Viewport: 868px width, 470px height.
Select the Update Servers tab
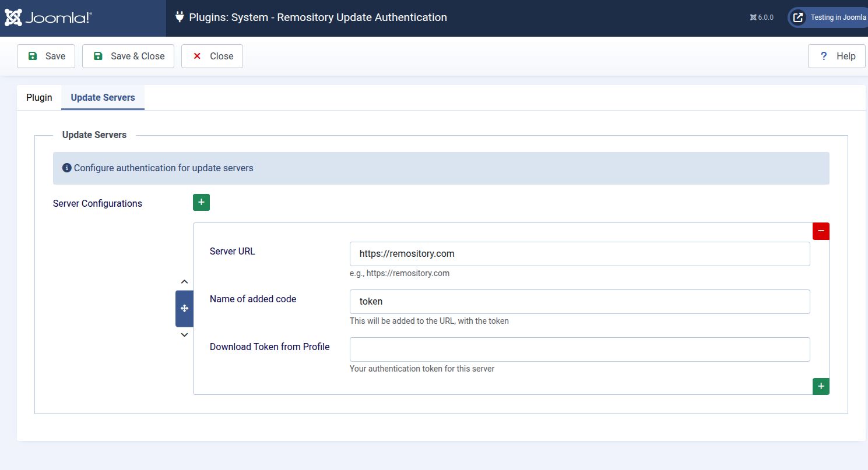(x=103, y=98)
